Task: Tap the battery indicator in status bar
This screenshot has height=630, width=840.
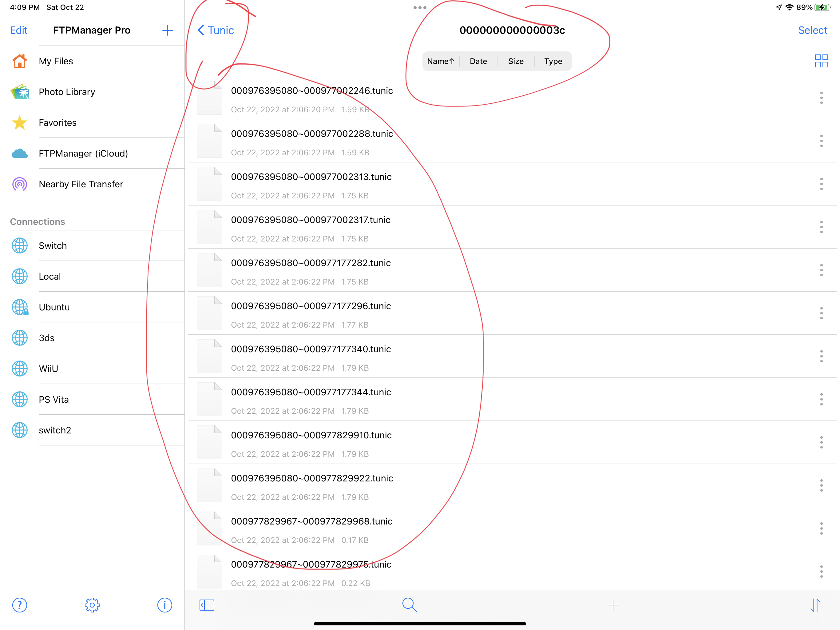Action: (x=822, y=7)
